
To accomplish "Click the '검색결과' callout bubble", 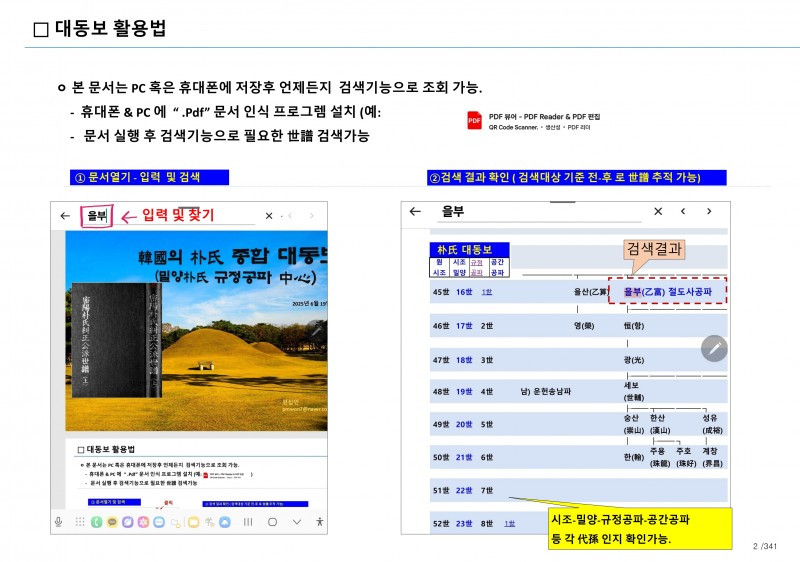I will tap(654, 249).
